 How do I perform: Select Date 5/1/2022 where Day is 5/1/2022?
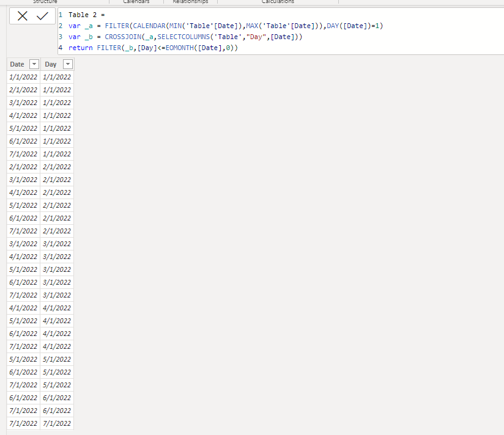[x=23, y=360]
